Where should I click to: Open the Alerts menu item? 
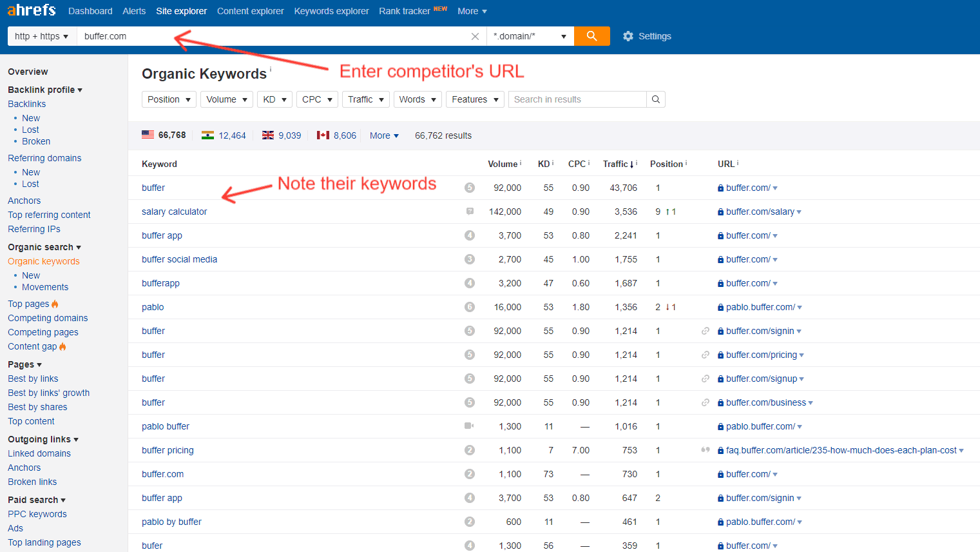point(134,11)
